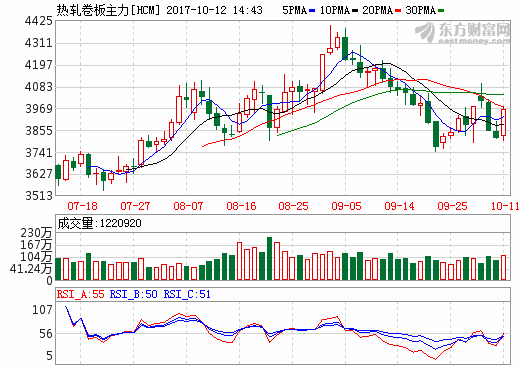
Task: Click the 09-25 date axis label
Action: pos(452,206)
